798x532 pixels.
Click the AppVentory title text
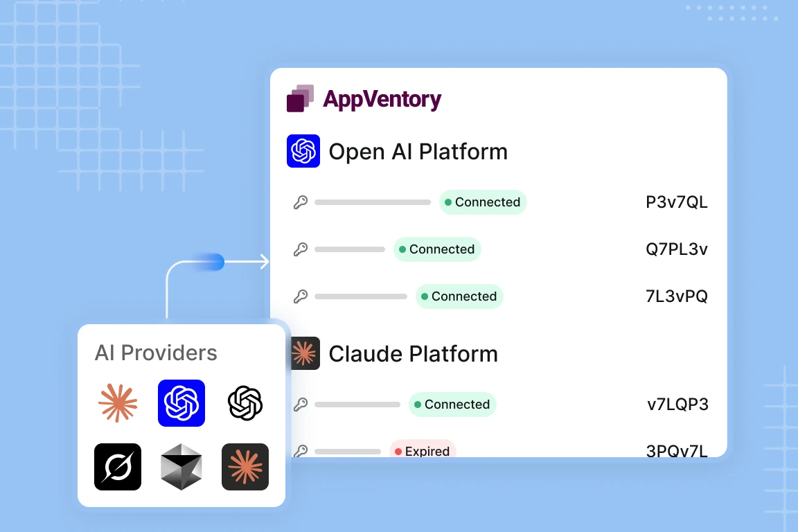pos(382,99)
